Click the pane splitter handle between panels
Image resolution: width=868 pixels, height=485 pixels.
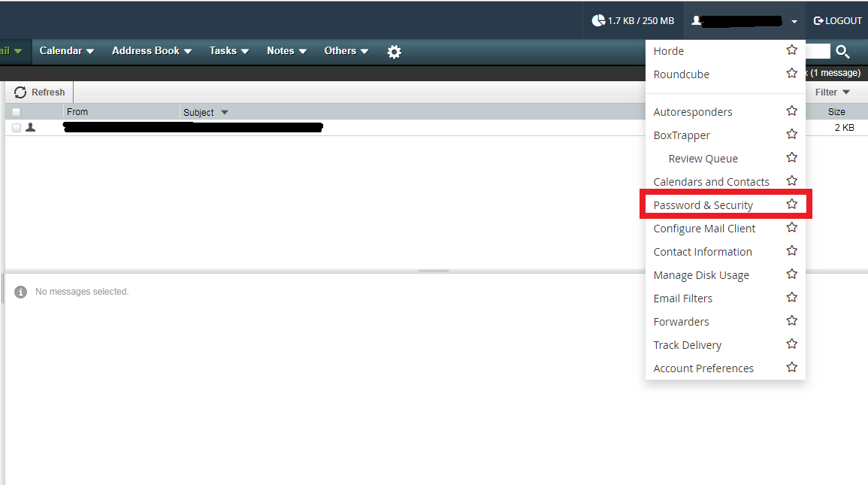(x=434, y=271)
